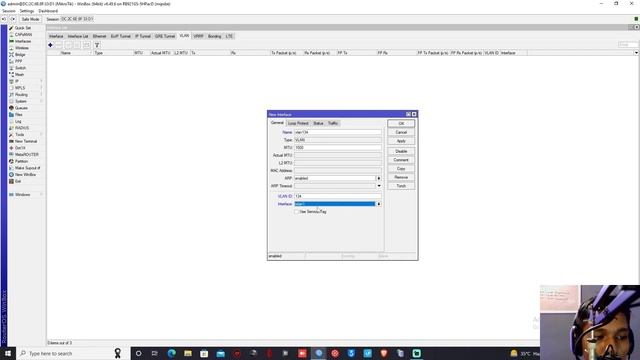Open the Dot1X sidebar item
The width and height of the screenshot is (640, 360).
[x=20, y=148]
